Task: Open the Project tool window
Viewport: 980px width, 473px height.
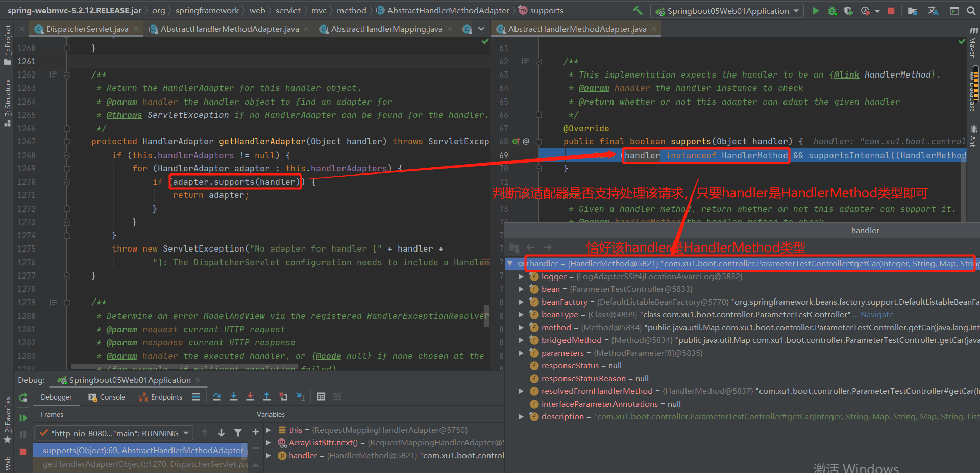Action: pos(7,44)
